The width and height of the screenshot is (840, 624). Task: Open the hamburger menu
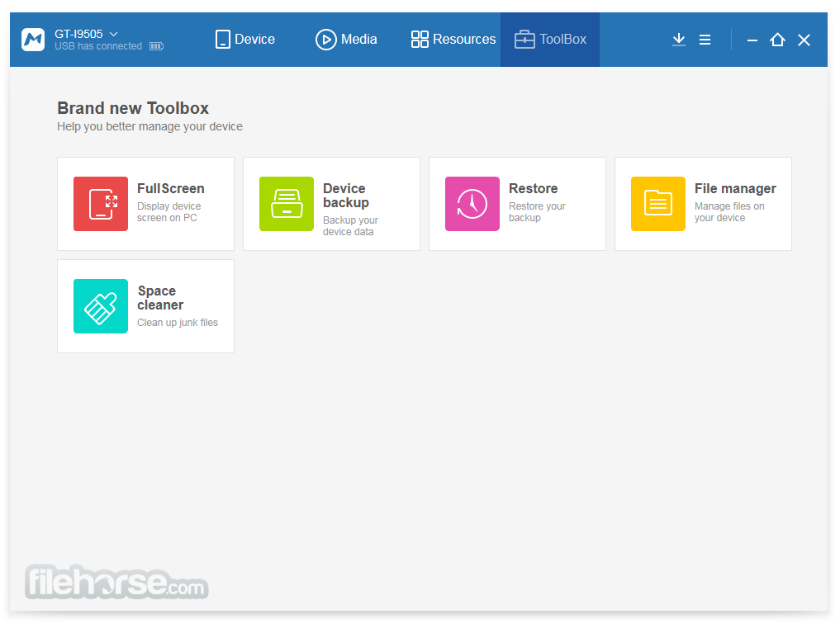(x=705, y=40)
